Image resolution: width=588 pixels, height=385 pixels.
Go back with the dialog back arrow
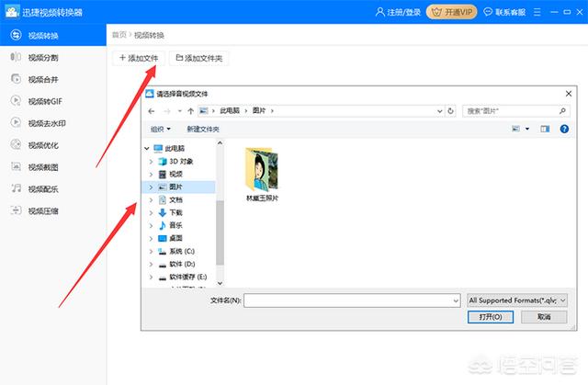151,111
